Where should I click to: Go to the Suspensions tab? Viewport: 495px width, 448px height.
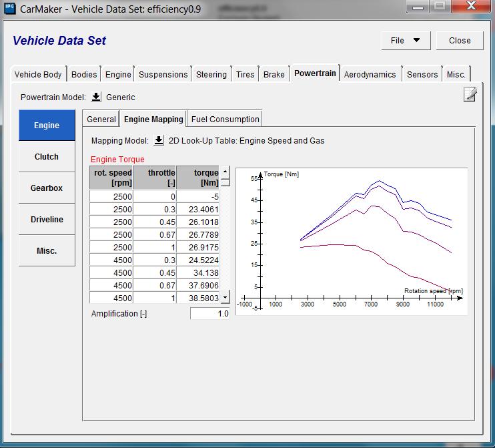[163, 75]
